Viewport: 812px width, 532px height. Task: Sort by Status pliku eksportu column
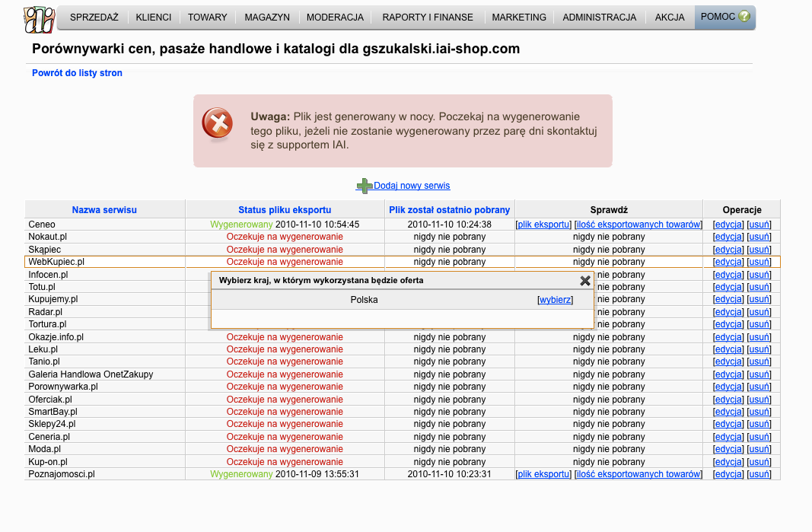pyautogui.click(x=285, y=210)
